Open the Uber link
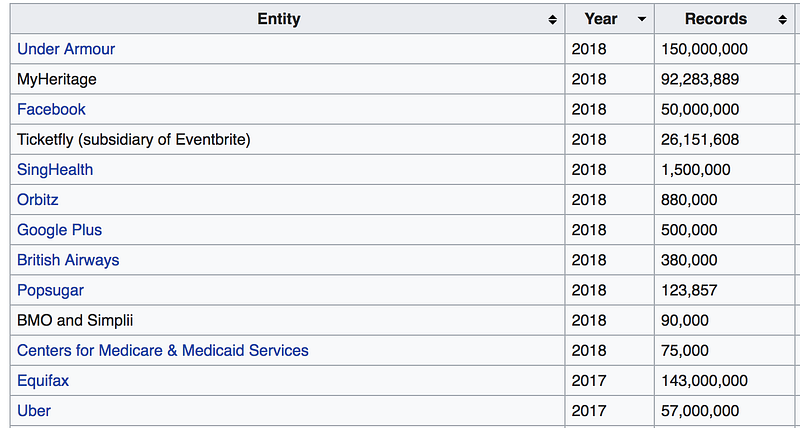 pos(34,411)
